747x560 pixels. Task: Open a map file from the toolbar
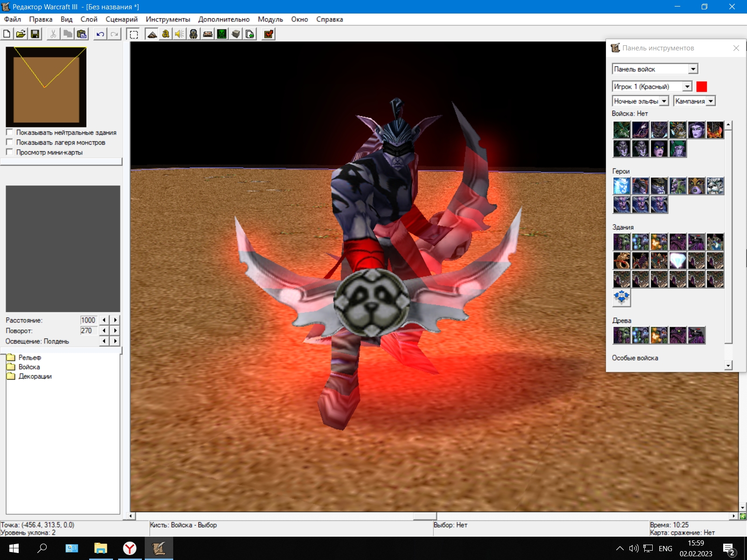coord(21,34)
